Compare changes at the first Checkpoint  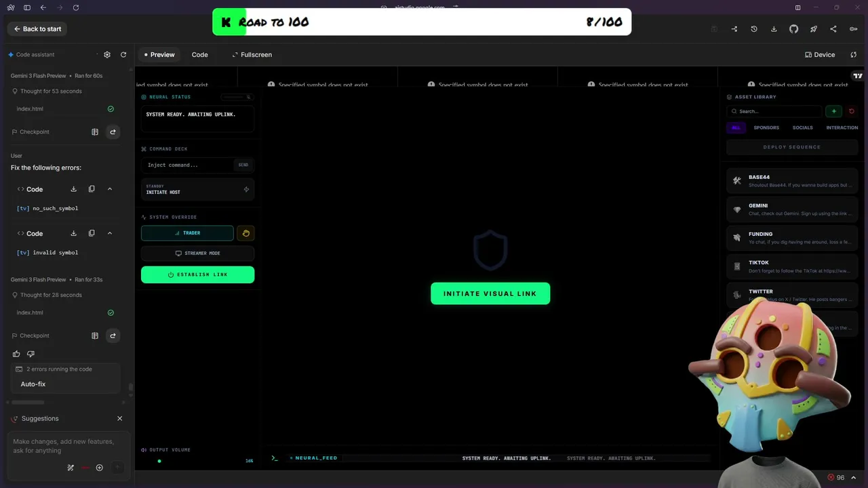pyautogui.click(x=95, y=131)
